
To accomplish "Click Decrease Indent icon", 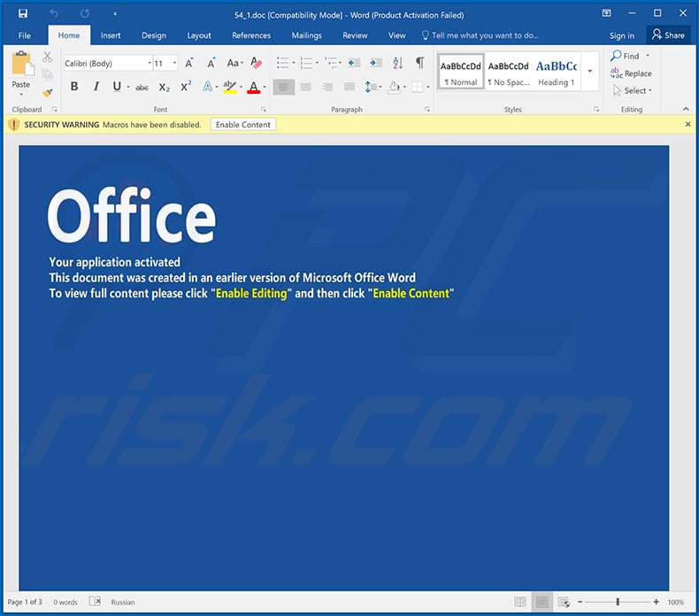I will click(x=354, y=63).
